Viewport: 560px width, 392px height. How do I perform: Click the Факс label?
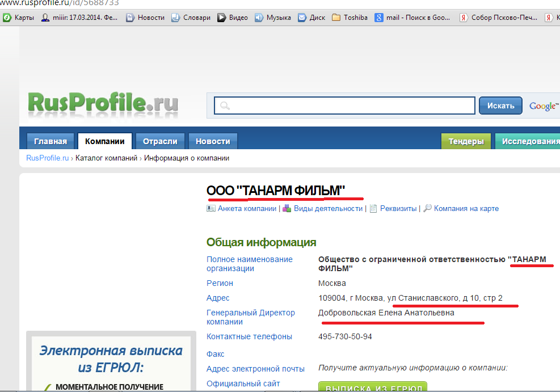215,354
